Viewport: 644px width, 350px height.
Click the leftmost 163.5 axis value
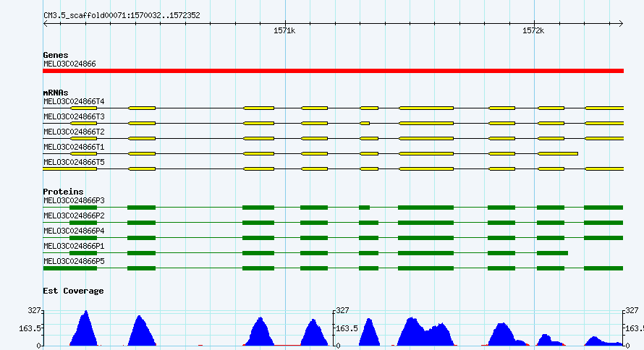tap(30, 328)
